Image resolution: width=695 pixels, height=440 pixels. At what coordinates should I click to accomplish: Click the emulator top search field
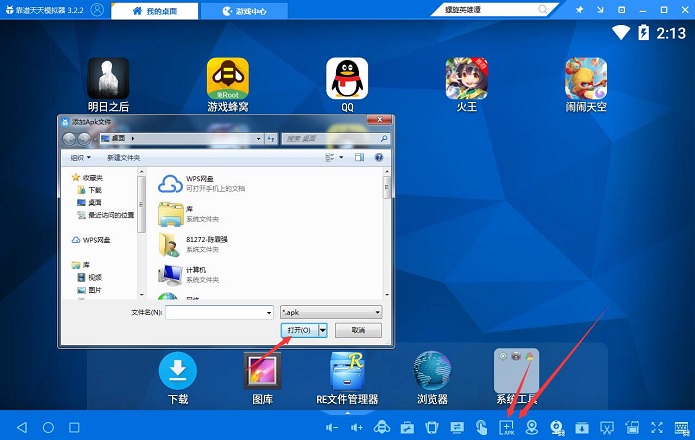490,9
